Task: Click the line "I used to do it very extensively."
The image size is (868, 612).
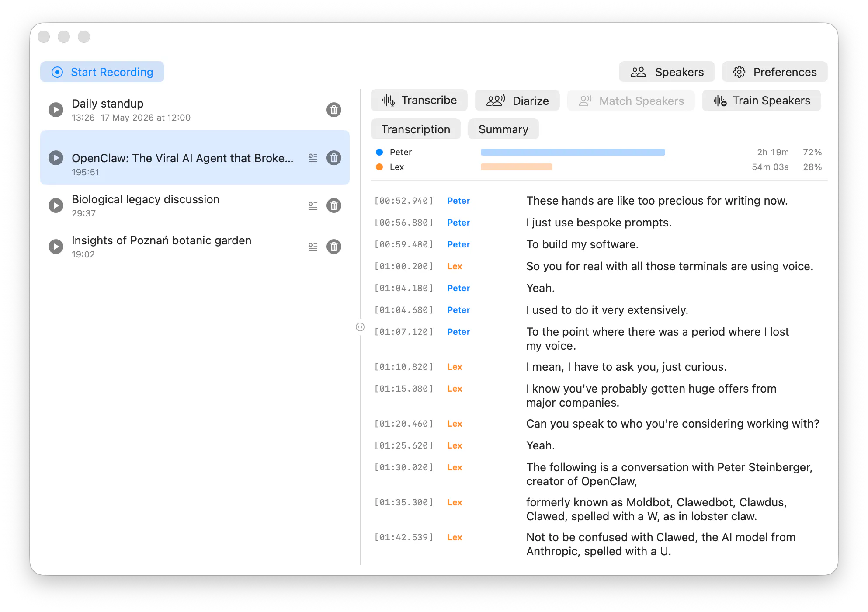Action: (x=607, y=310)
